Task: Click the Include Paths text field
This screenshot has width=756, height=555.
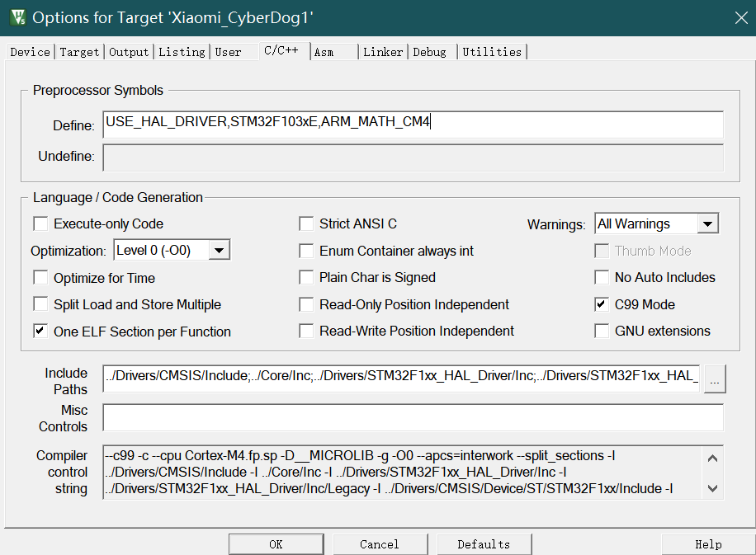Action: (x=402, y=379)
